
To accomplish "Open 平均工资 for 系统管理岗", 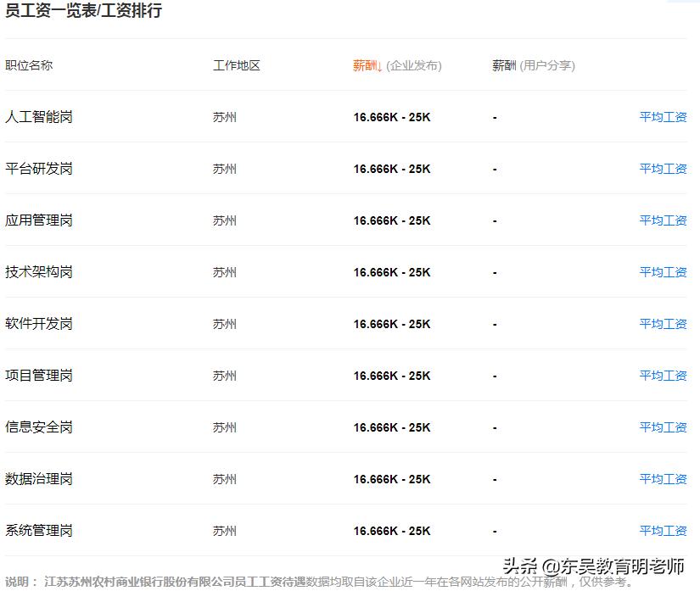I will tap(664, 531).
